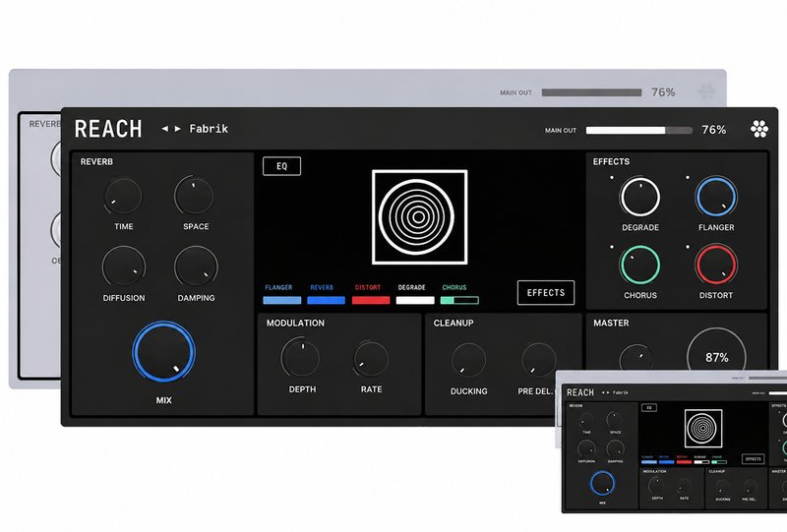Screen dimensions: 787x532
Task: Click the cleanup DUCKING knob
Action: (468, 360)
